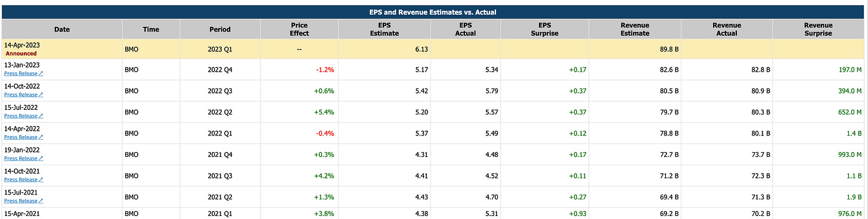Click the Price Effect column header
The width and height of the screenshot is (868, 219).
299,29
